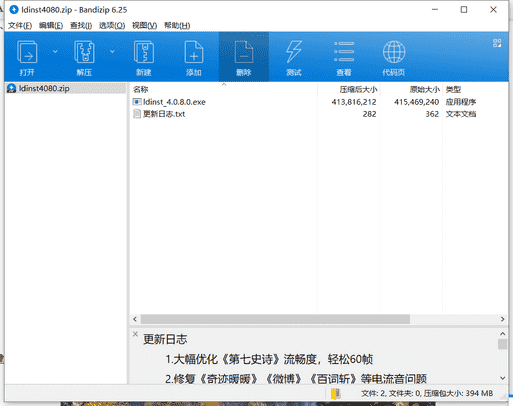Open the 文件(F) menu

tap(20, 26)
